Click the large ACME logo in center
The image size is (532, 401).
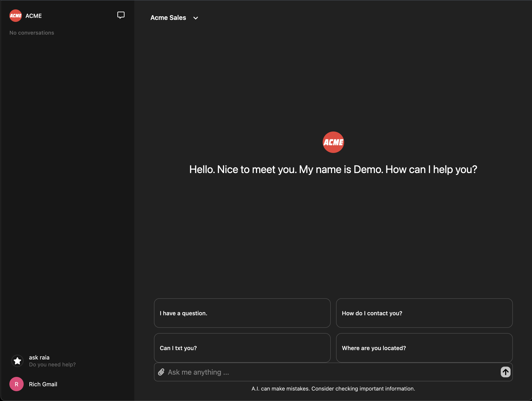[333, 142]
